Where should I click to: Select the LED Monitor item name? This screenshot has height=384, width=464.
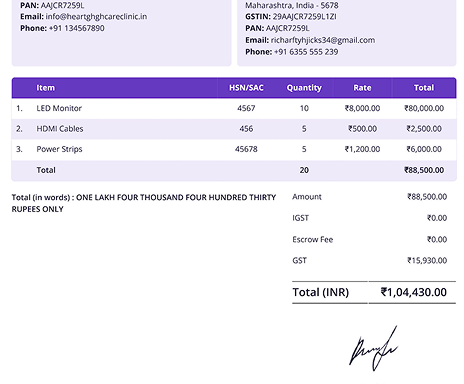tap(59, 108)
